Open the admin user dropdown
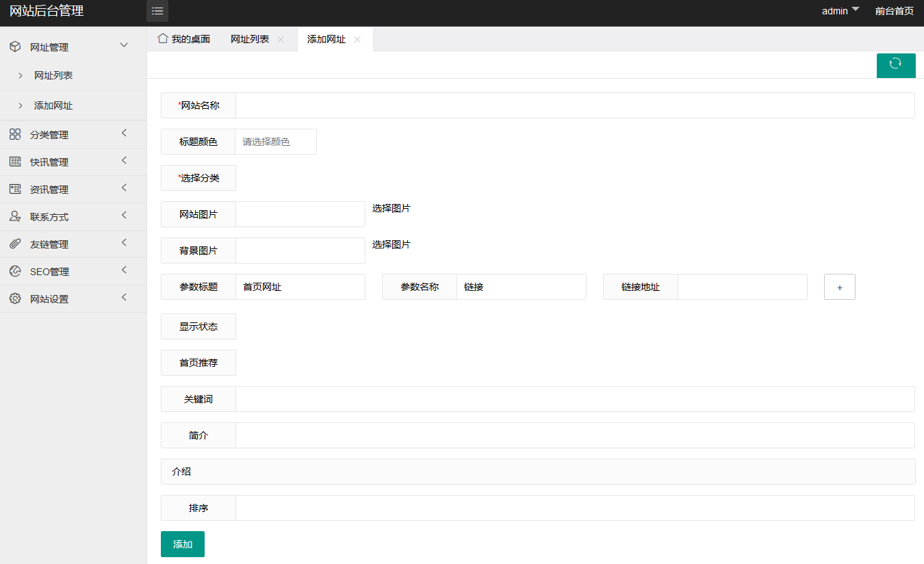 pos(840,11)
